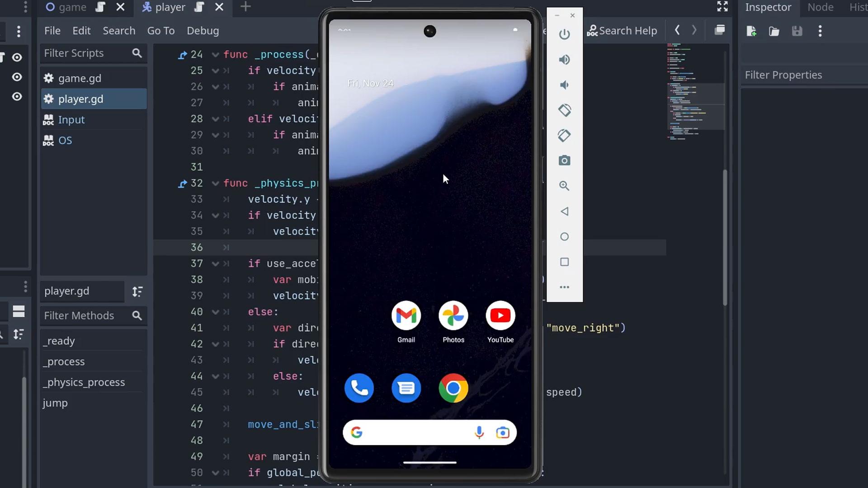Viewport: 868px width, 488px height.
Task: Select the jump method in the methods list
Action: tap(55, 403)
